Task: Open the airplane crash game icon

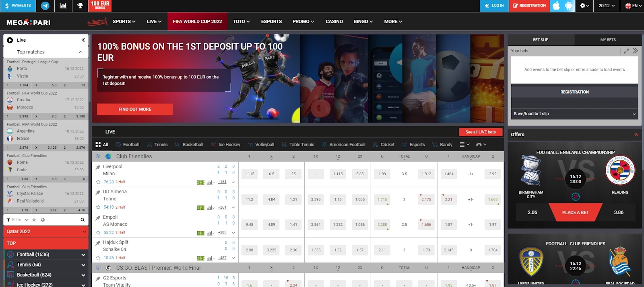Action: click(97, 22)
